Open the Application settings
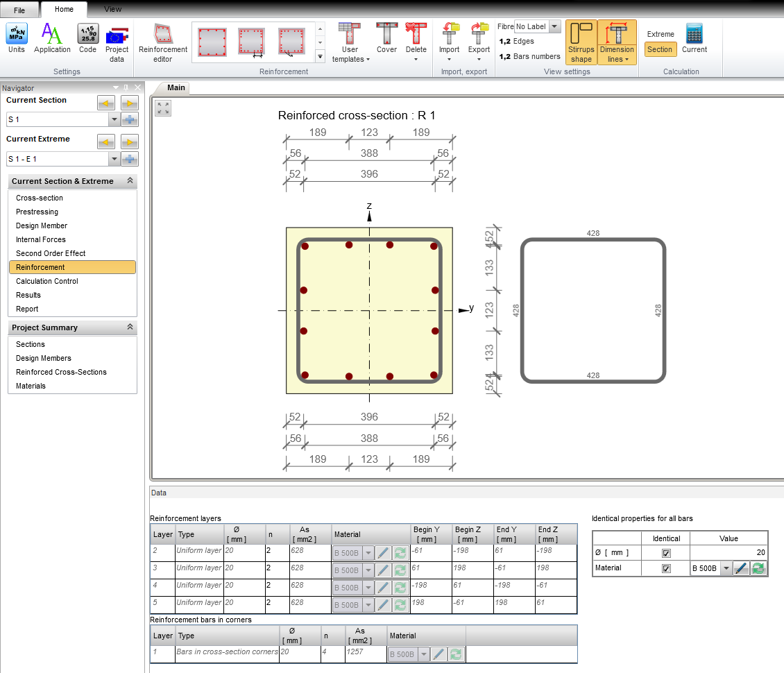 52,38
